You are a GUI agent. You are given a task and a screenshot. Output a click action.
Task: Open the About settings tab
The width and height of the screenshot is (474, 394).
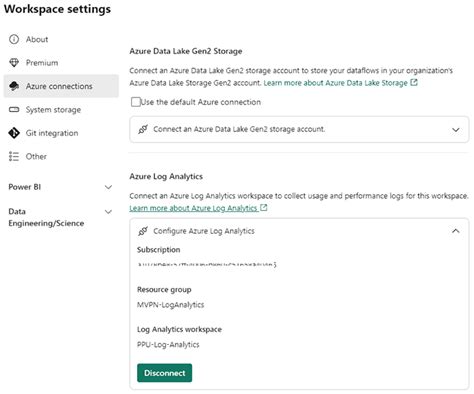[x=61, y=39]
